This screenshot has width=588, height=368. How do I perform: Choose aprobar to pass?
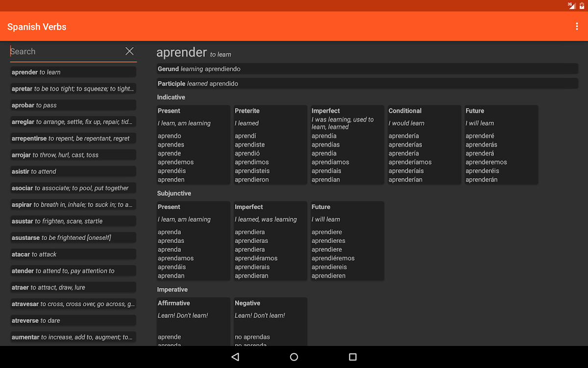pyautogui.click(x=73, y=105)
